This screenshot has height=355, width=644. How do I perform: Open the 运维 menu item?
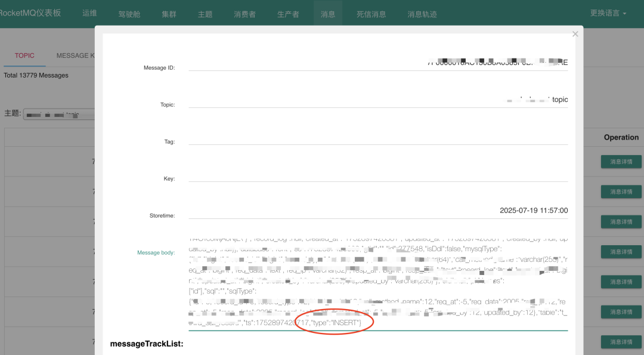click(89, 13)
